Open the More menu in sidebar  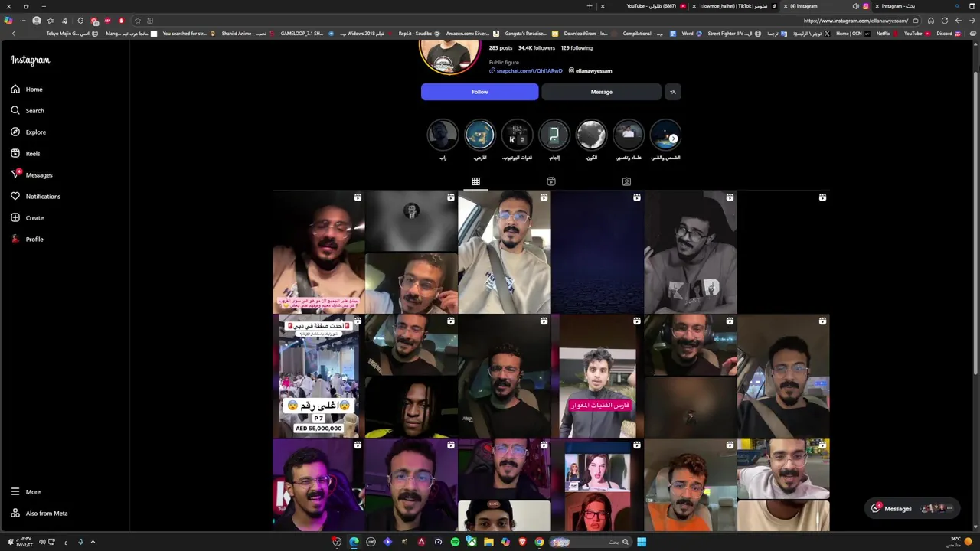pos(25,492)
